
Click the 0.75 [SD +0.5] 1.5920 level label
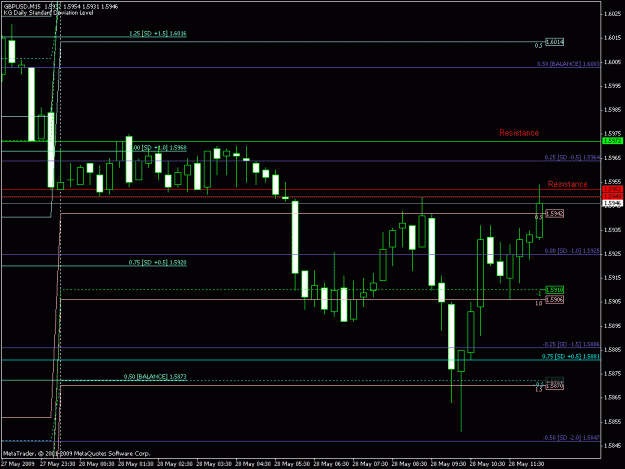157,263
